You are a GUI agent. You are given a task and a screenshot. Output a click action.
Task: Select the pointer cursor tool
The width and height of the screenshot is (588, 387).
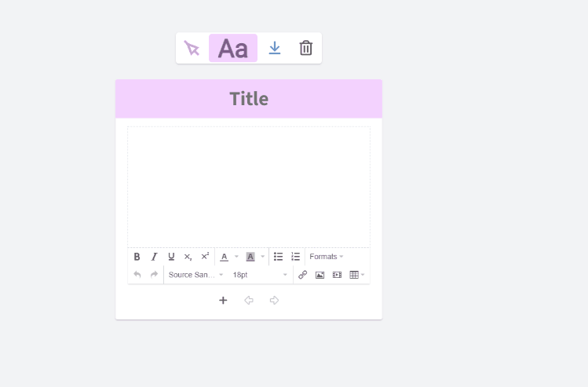192,49
